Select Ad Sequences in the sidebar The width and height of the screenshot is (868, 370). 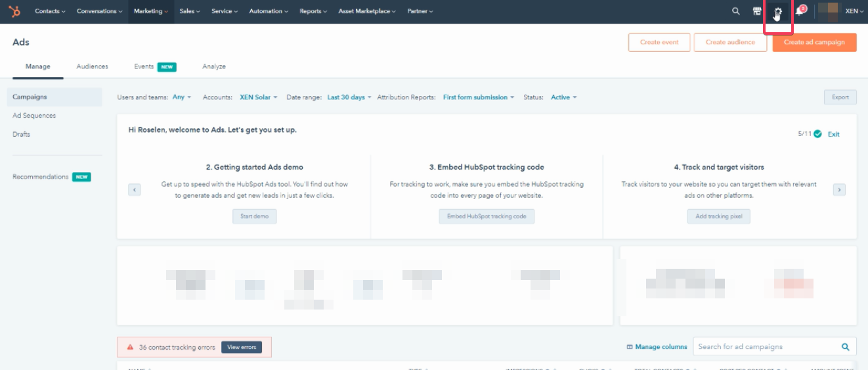point(34,115)
